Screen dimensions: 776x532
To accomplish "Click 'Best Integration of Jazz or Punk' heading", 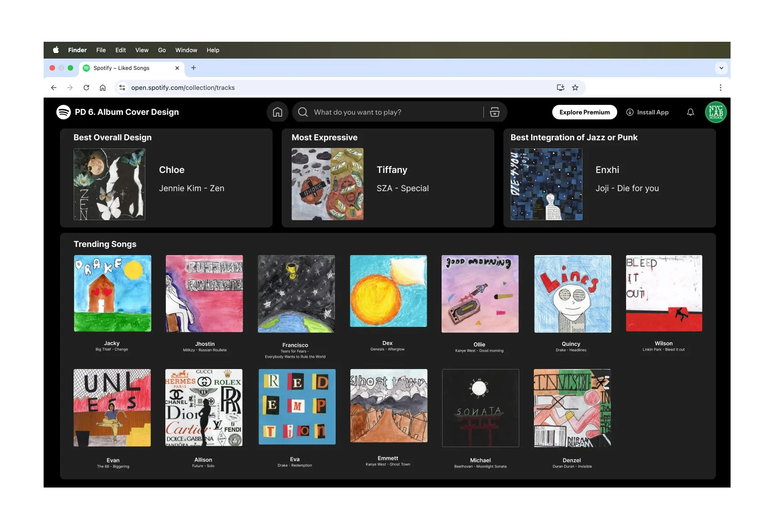I will click(x=574, y=138).
